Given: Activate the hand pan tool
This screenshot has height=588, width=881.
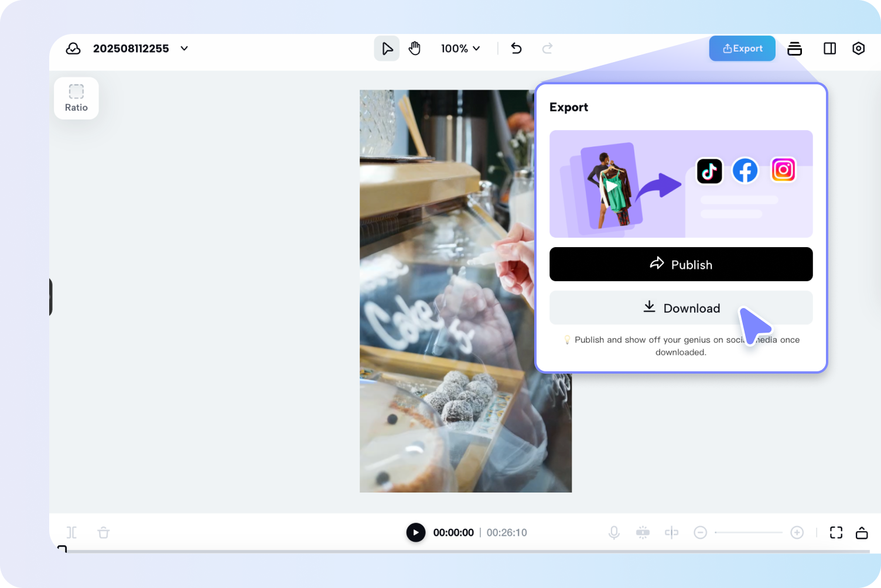Looking at the screenshot, I should 415,48.
